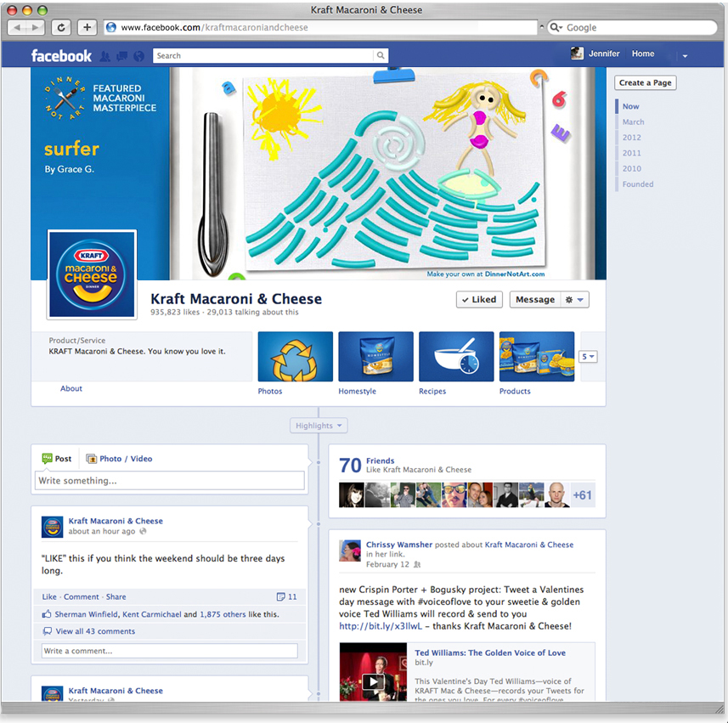728x723 pixels.
Task: Click the add bookmark plus button
Action: [x=87, y=27]
